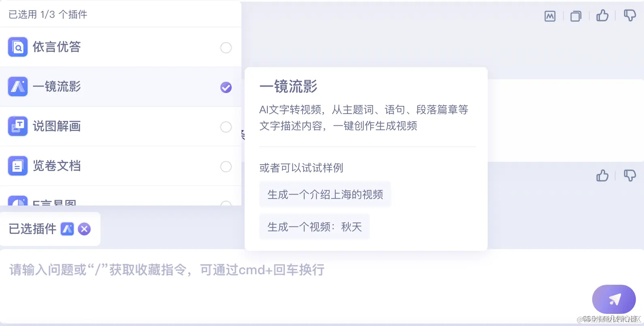Click the send message button
This screenshot has width=644, height=326.
pyautogui.click(x=614, y=299)
